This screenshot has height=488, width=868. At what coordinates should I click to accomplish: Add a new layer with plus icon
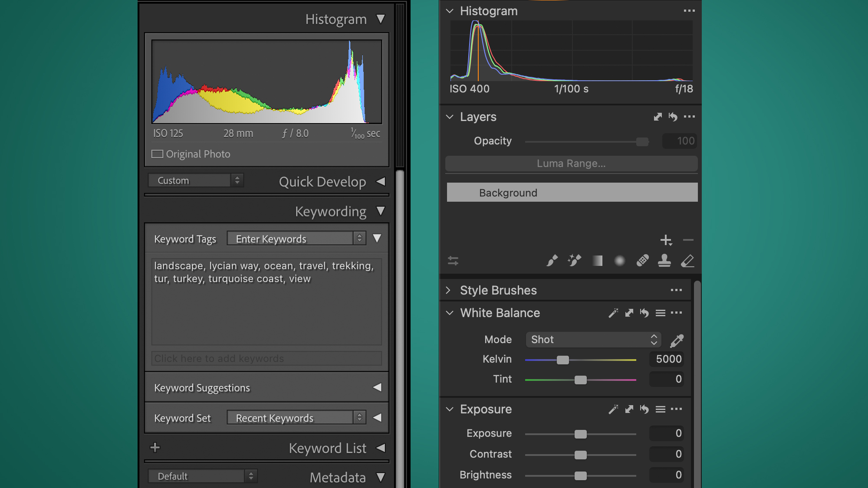[666, 240]
